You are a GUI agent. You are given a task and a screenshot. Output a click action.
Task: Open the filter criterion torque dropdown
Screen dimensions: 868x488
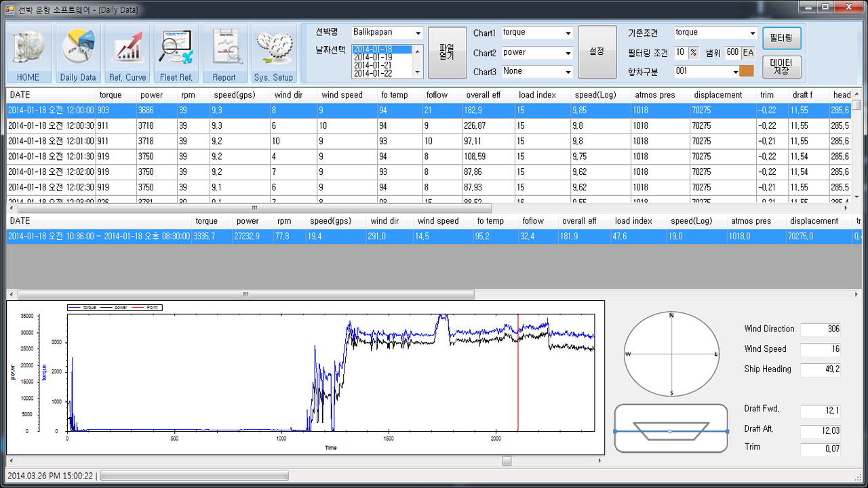752,33
